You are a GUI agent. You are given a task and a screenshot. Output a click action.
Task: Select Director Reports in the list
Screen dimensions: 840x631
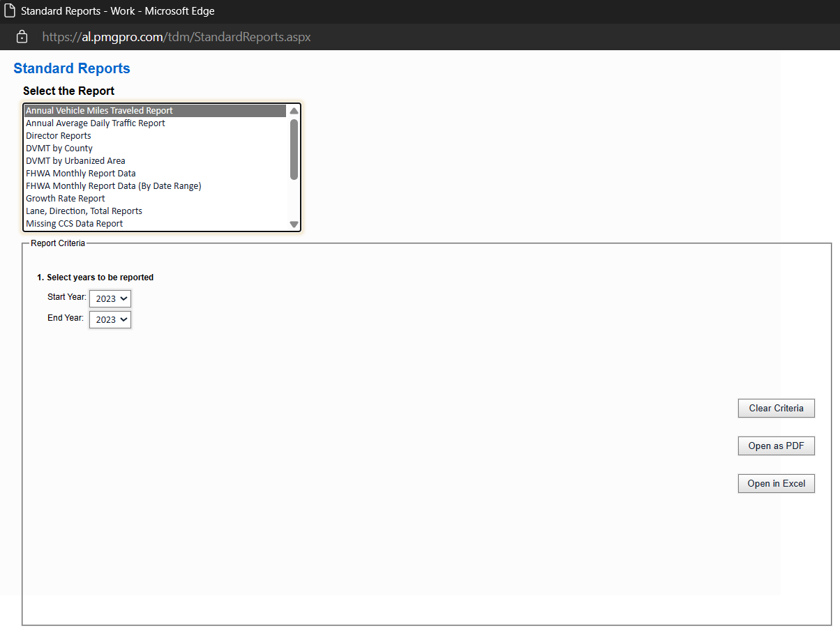click(x=155, y=136)
